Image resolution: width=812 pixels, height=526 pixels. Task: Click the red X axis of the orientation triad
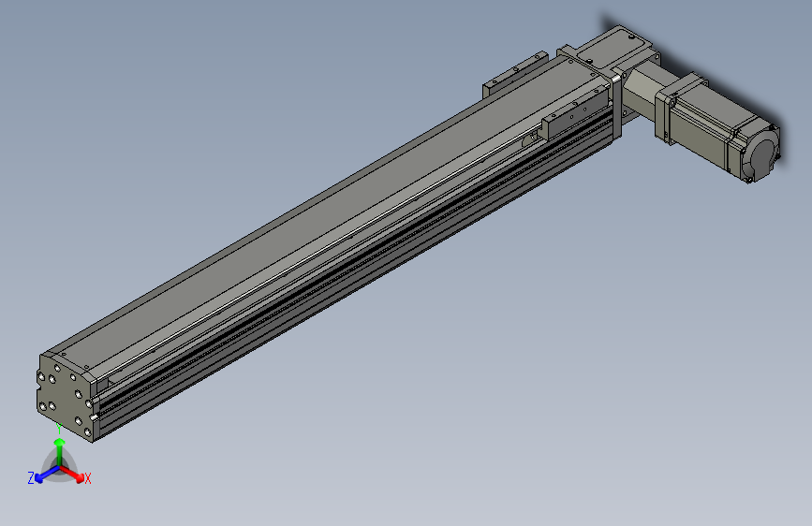[x=72, y=474]
